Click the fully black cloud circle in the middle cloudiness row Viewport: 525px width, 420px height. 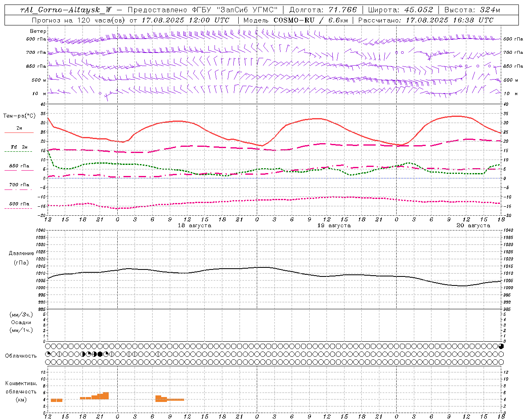(x=100, y=354)
